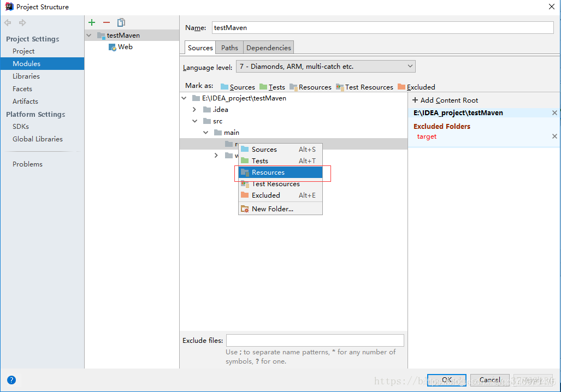Click the Exclude files input field
The width and height of the screenshot is (561, 392).
tap(315, 340)
